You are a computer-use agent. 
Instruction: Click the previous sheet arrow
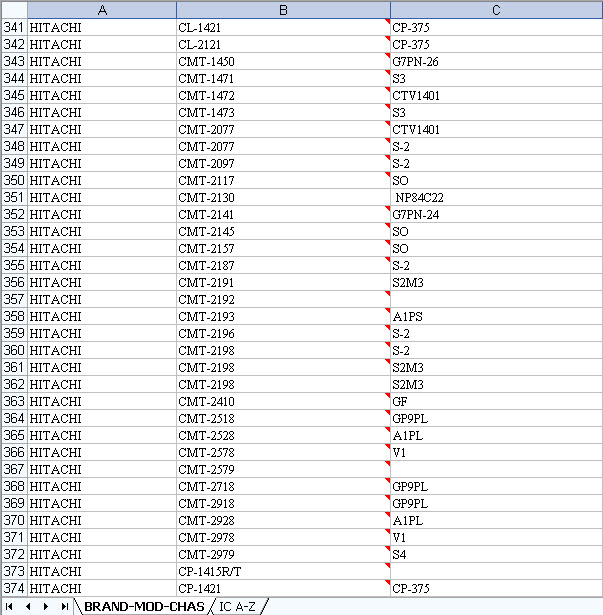pos(27,607)
